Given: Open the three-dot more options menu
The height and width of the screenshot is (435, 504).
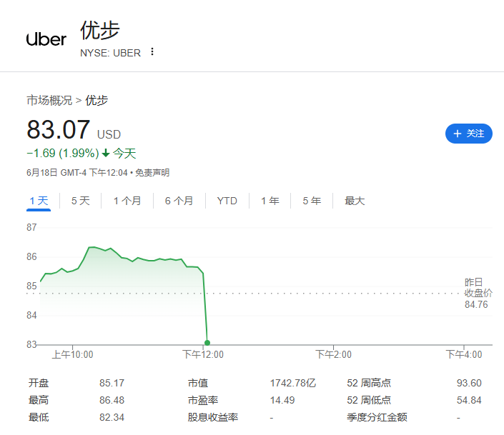Looking at the screenshot, I should (152, 51).
